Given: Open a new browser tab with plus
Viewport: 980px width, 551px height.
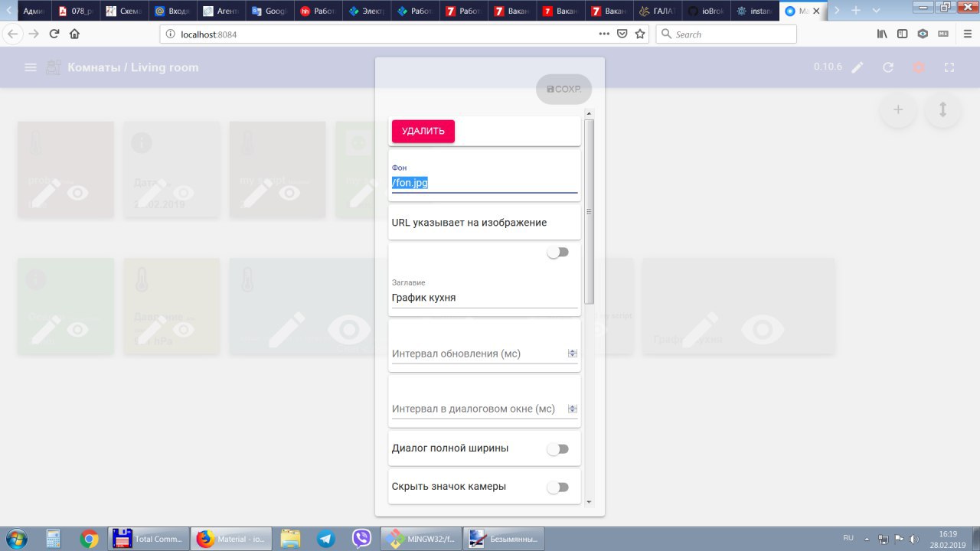Looking at the screenshot, I should tap(856, 11).
